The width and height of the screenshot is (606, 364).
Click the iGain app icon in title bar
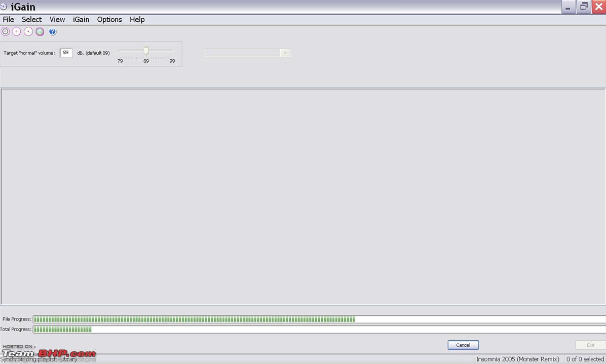[x=4, y=7]
